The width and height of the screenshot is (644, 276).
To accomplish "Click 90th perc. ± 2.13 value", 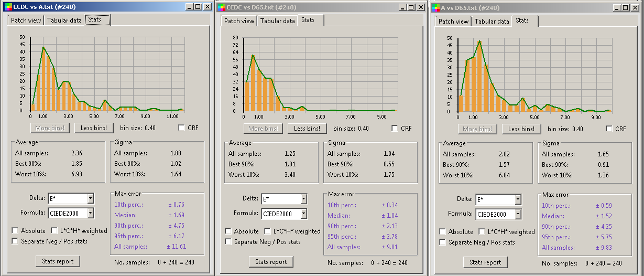I will (389, 226).
